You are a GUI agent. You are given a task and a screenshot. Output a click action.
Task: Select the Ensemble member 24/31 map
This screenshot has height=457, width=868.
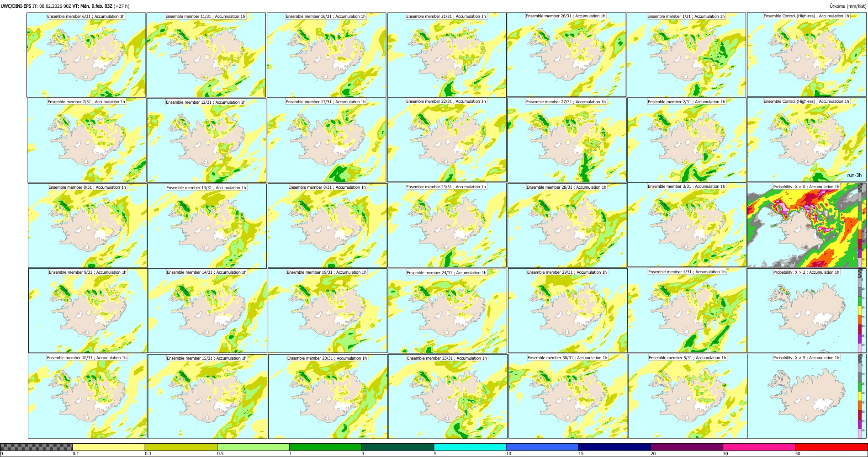(447, 311)
